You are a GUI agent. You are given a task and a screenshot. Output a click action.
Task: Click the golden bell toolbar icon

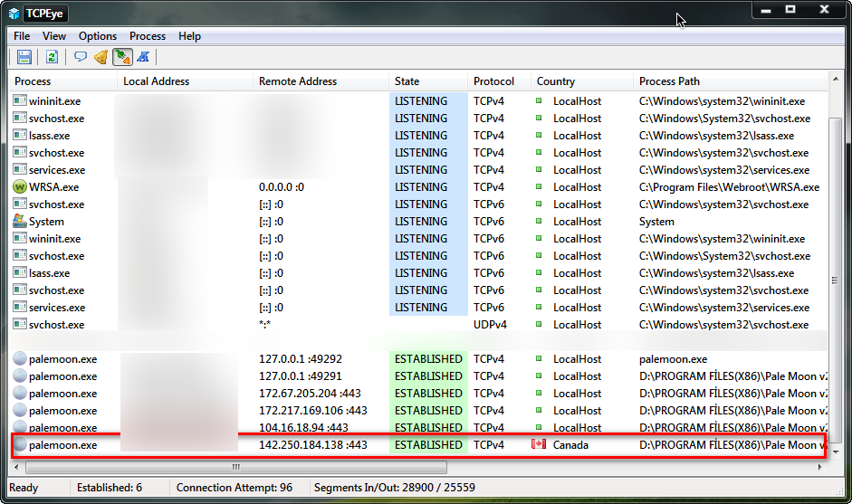coord(101,56)
